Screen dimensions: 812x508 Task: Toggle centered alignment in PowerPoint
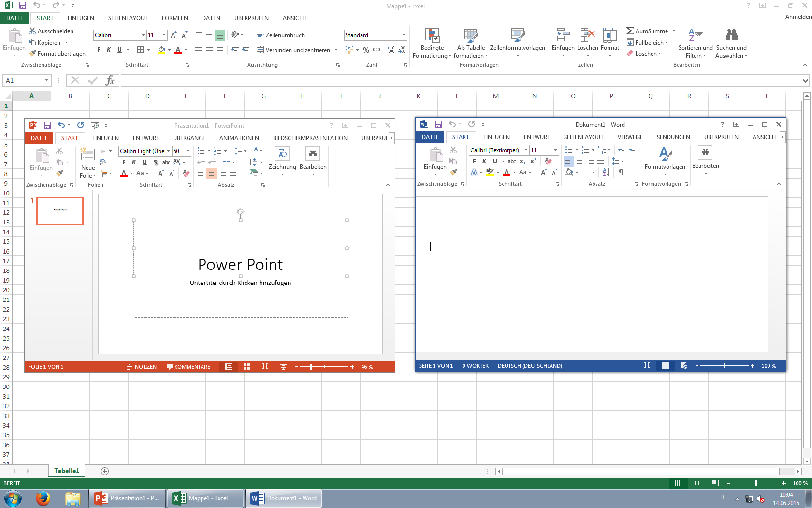(x=212, y=173)
